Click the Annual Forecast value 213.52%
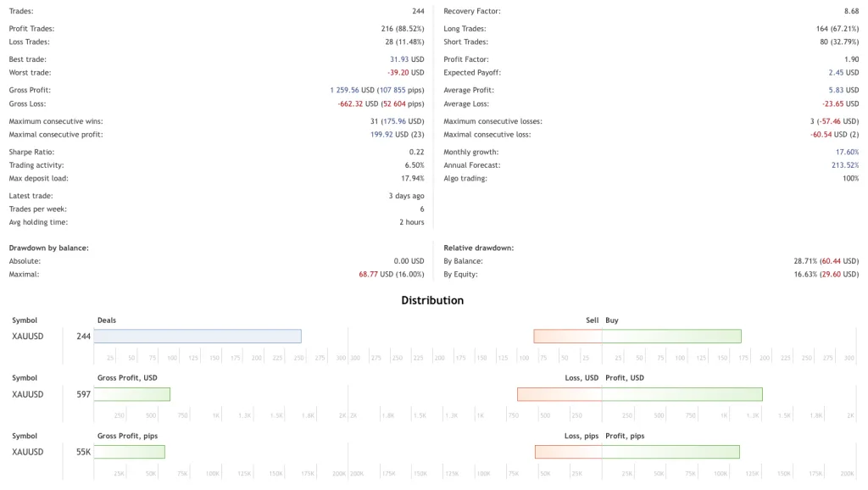This screenshot has width=868, height=490. (x=845, y=165)
